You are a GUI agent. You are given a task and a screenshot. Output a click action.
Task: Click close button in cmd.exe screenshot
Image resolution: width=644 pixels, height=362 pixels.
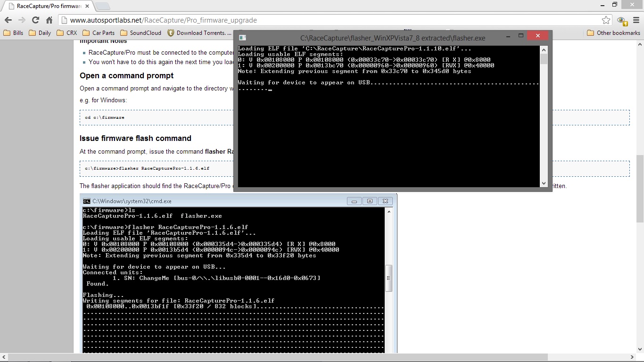pos(385,201)
